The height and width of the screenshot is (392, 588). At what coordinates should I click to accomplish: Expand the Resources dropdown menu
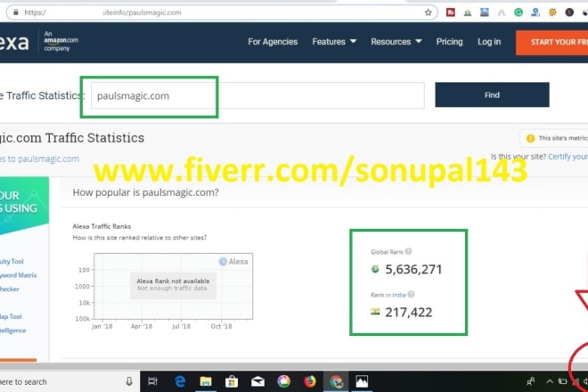pyautogui.click(x=396, y=42)
